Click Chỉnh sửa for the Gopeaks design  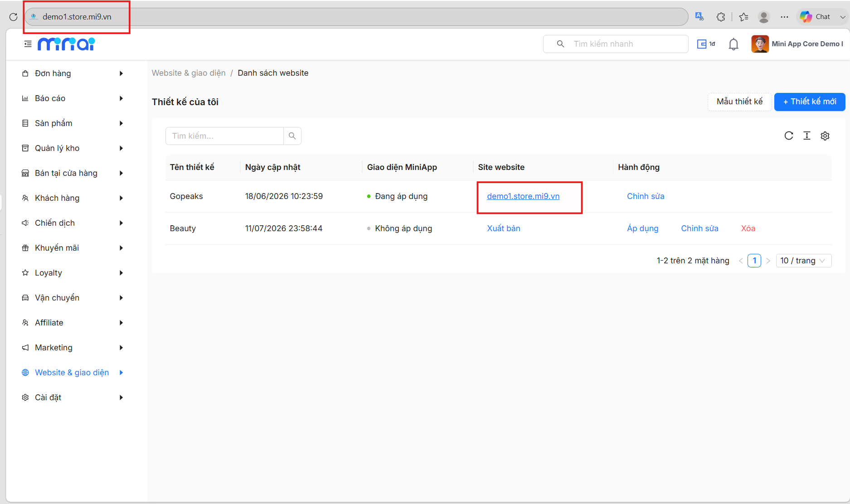(646, 196)
